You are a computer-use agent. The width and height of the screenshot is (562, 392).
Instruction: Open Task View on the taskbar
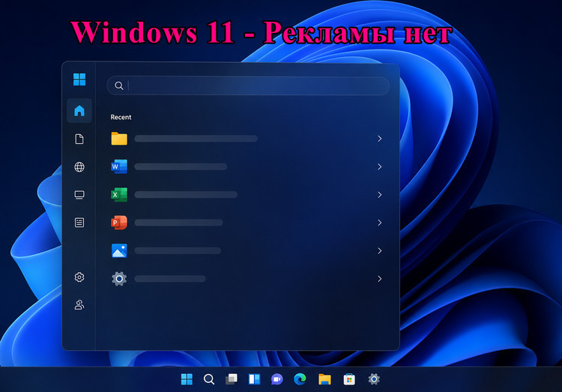(232, 379)
